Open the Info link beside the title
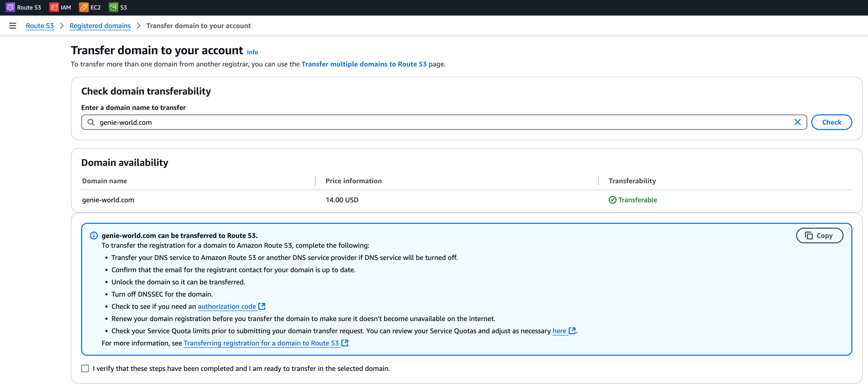The width and height of the screenshot is (868, 387). tap(252, 52)
